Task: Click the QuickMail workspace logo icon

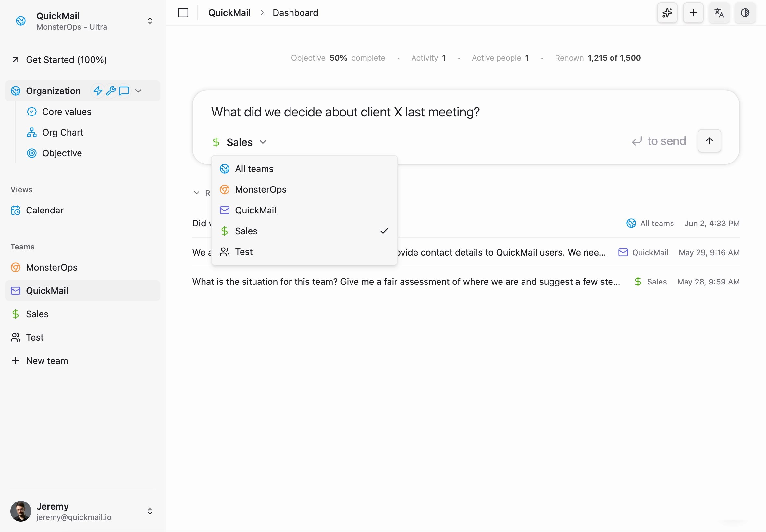Action: point(21,21)
